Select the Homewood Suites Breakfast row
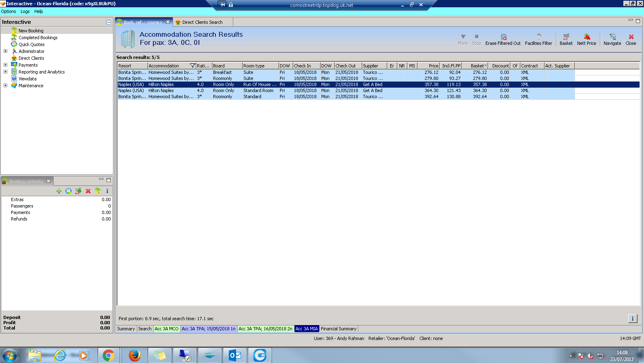The image size is (644, 363). pos(378,72)
